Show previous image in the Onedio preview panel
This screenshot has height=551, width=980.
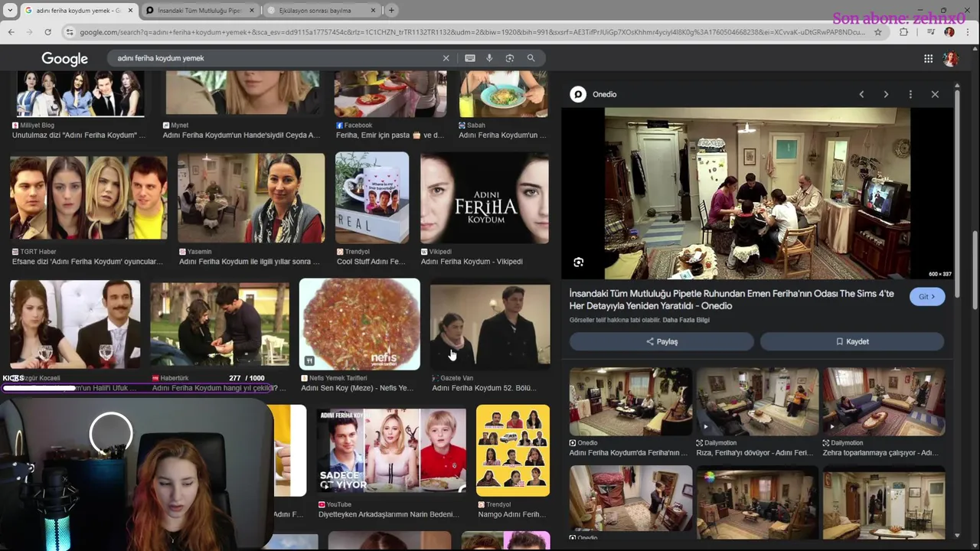[861, 94]
